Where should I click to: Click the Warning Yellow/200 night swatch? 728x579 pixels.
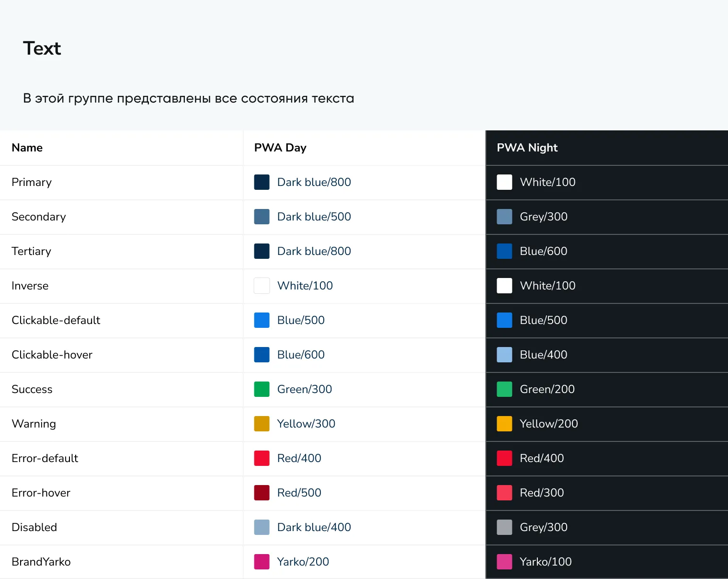tap(504, 424)
